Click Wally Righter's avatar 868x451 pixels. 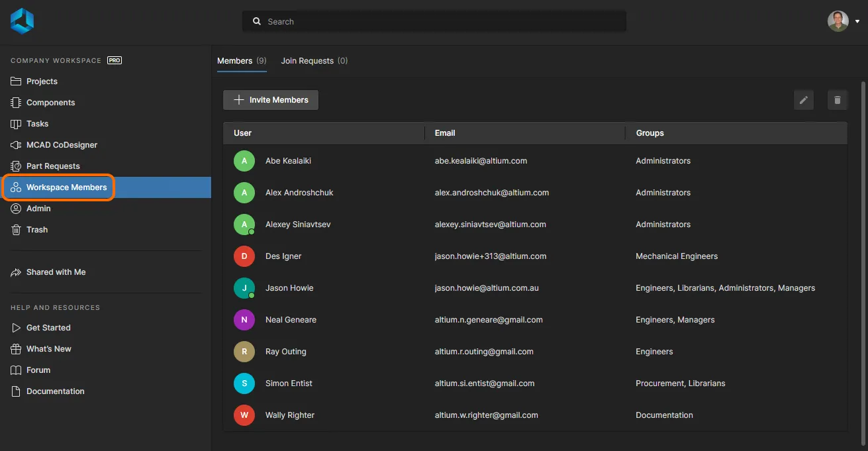(244, 415)
